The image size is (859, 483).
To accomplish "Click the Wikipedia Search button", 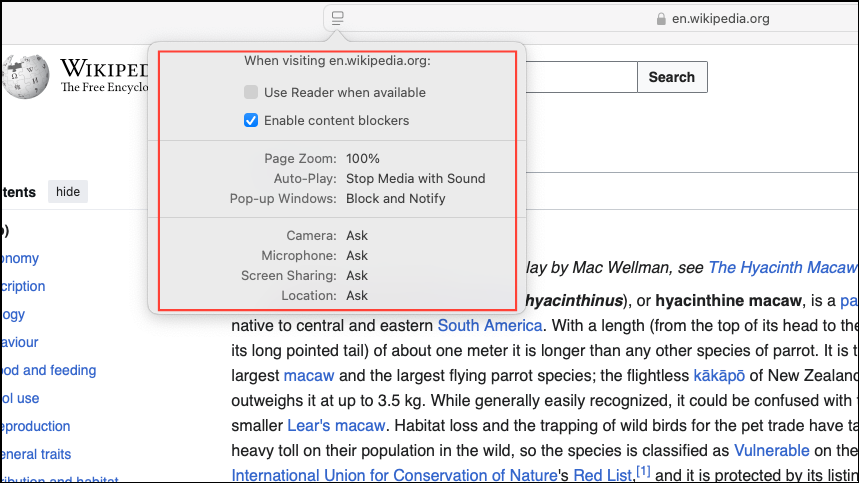I will tap(672, 77).
